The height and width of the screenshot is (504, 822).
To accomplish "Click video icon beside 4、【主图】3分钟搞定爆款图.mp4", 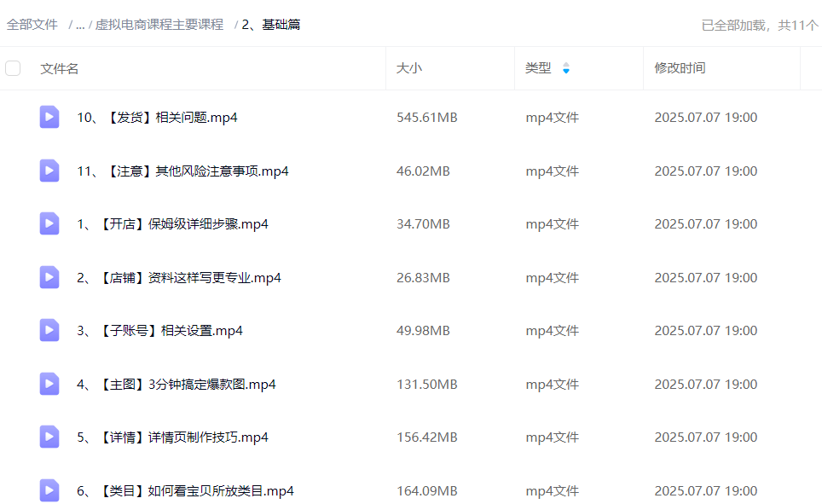I will coord(49,384).
